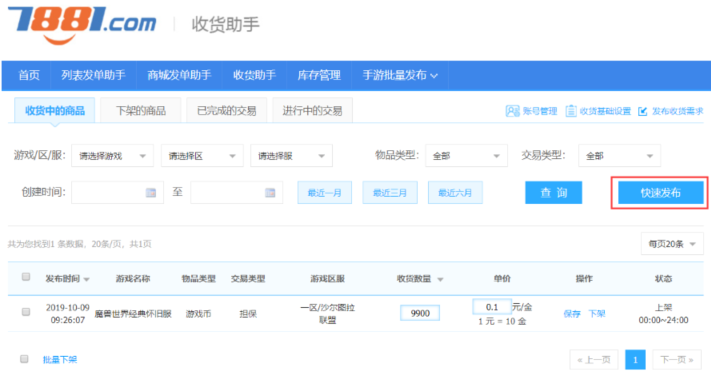Expand 请选择区 dropdown
The height and width of the screenshot is (381, 711).
(x=202, y=156)
